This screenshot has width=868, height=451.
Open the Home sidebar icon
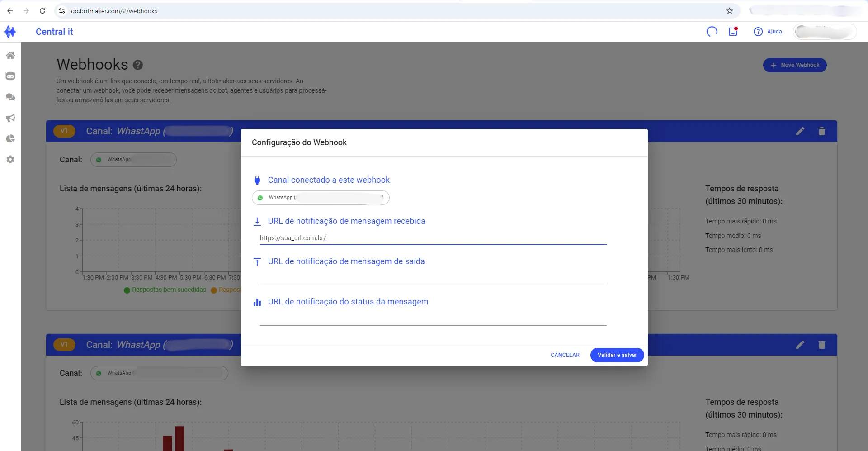[x=10, y=55]
